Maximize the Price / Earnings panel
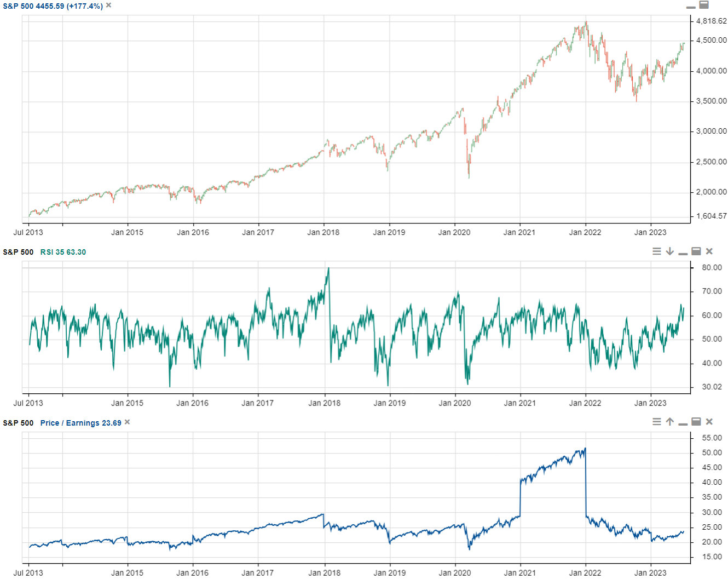Screen dimensions: 728x579 click(696, 422)
